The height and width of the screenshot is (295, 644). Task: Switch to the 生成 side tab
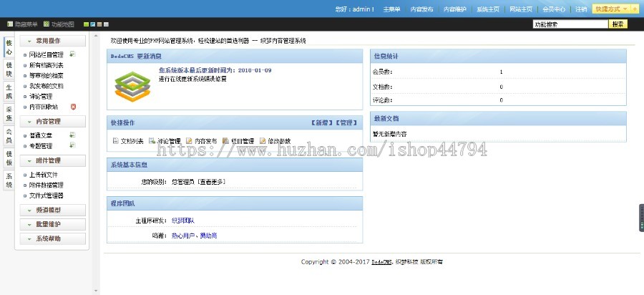[9, 92]
